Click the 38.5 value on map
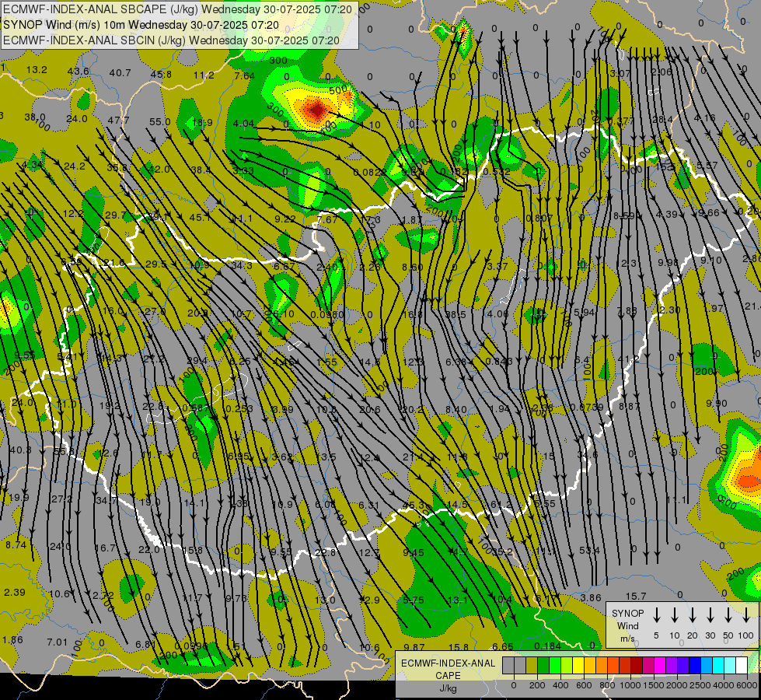Screen dimensions: 761x700 456,314
